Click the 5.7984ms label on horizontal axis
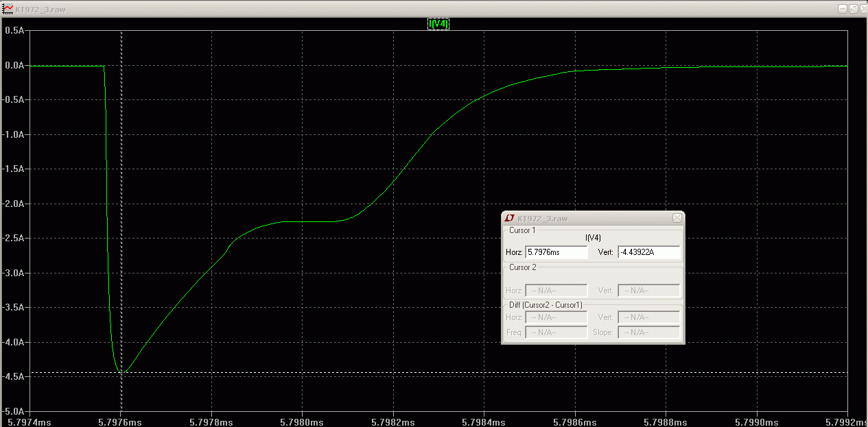The width and height of the screenshot is (868, 427). pyautogui.click(x=484, y=422)
